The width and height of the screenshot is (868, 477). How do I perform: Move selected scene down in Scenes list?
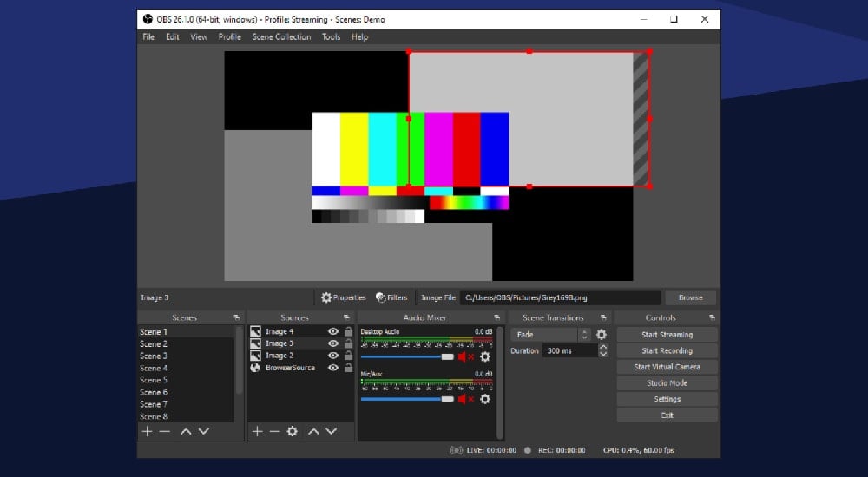[203, 431]
